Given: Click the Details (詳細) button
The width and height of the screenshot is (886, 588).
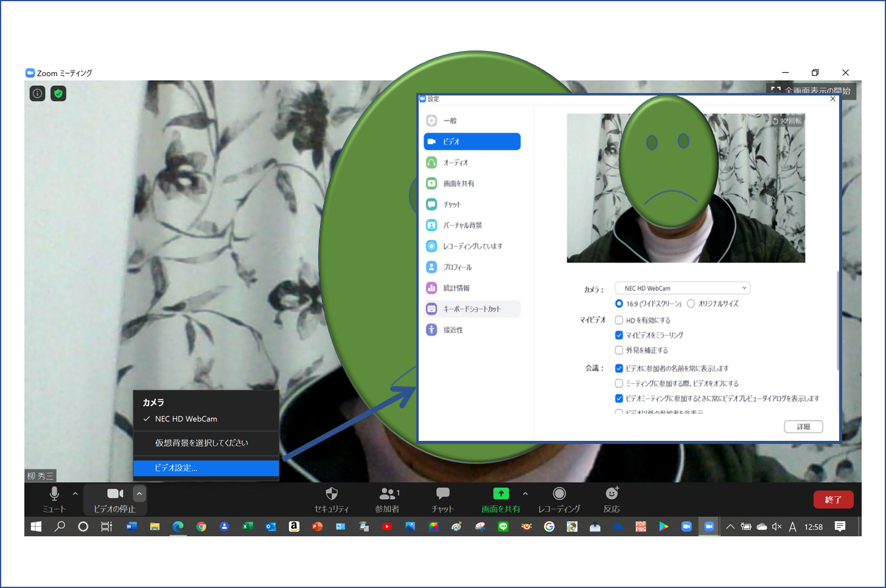Looking at the screenshot, I should click(803, 427).
